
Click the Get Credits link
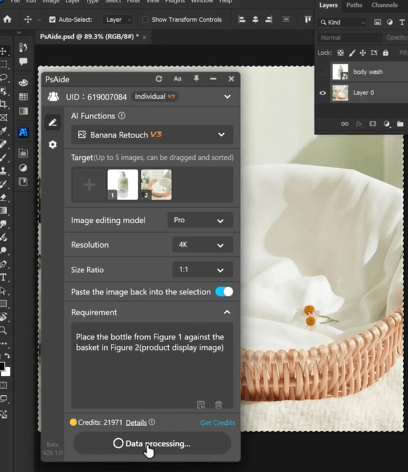click(217, 423)
